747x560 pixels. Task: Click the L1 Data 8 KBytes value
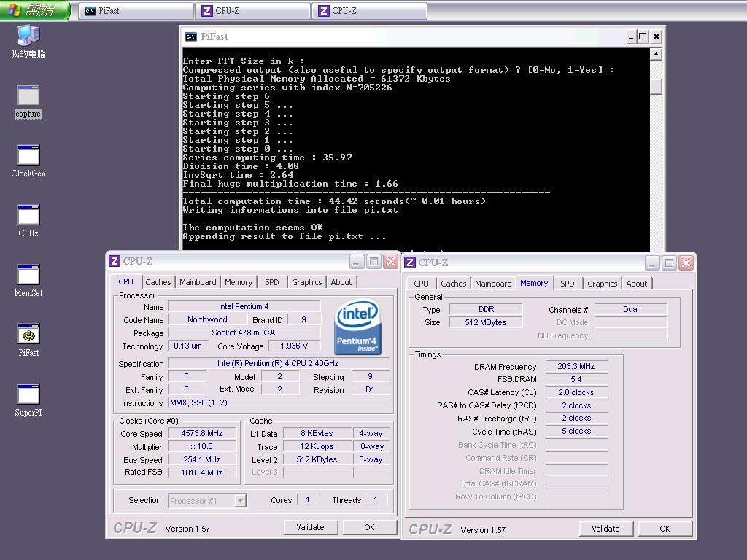[317, 433]
